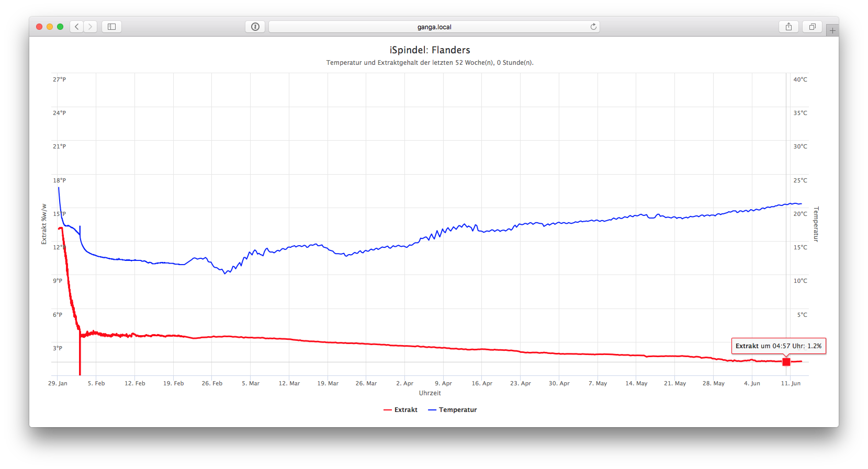868x469 pixels.
Task: Open the Share menu
Action: tap(788, 27)
